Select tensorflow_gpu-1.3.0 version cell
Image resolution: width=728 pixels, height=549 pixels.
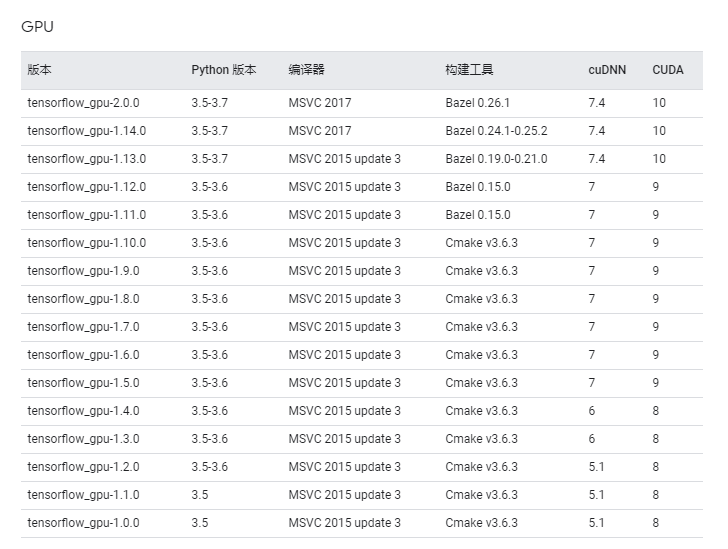click(x=84, y=439)
